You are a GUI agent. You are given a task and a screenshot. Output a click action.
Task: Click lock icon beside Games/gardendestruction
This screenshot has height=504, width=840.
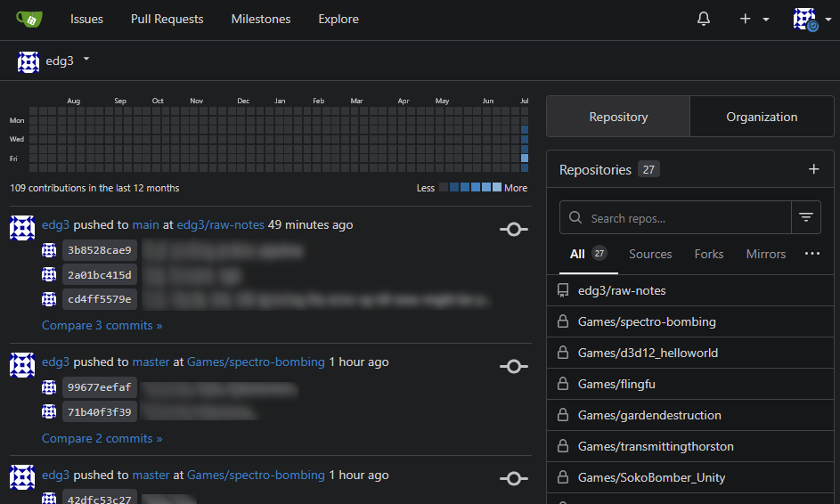click(x=562, y=415)
